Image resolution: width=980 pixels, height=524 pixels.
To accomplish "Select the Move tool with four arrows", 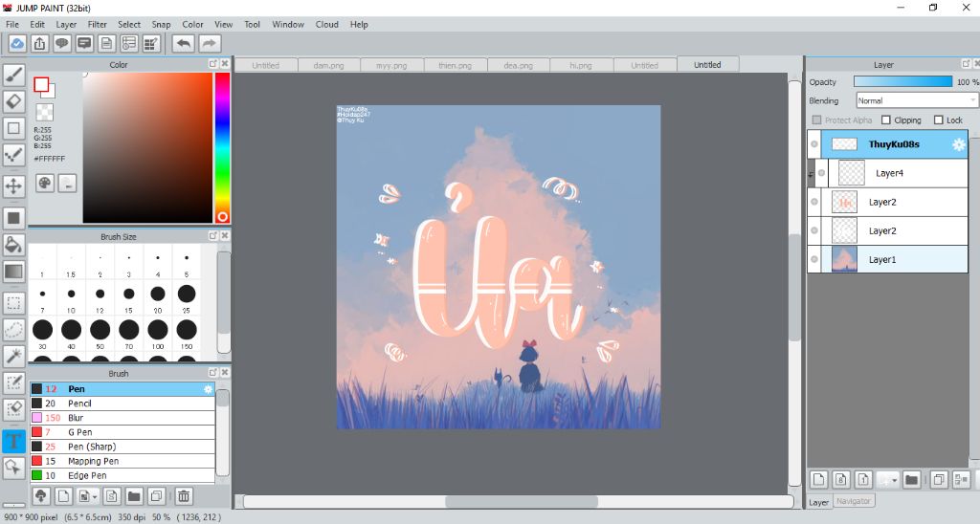I will pyautogui.click(x=13, y=186).
